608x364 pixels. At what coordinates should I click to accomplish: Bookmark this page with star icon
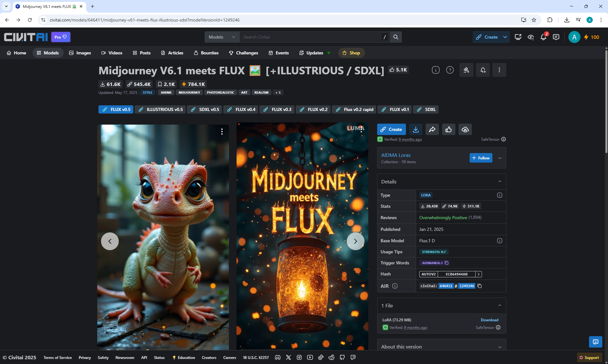pyautogui.click(x=534, y=20)
